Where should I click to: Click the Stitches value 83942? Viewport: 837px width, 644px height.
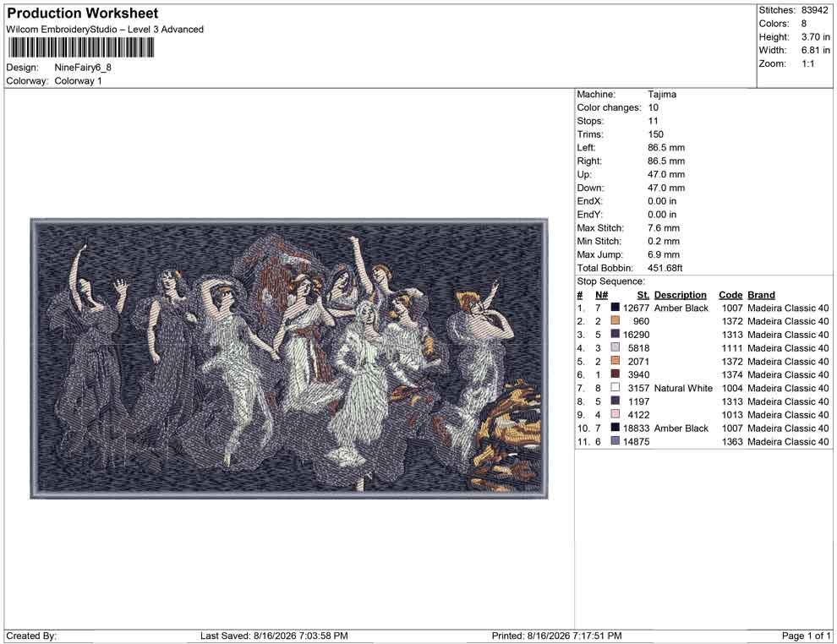[x=814, y=10]
